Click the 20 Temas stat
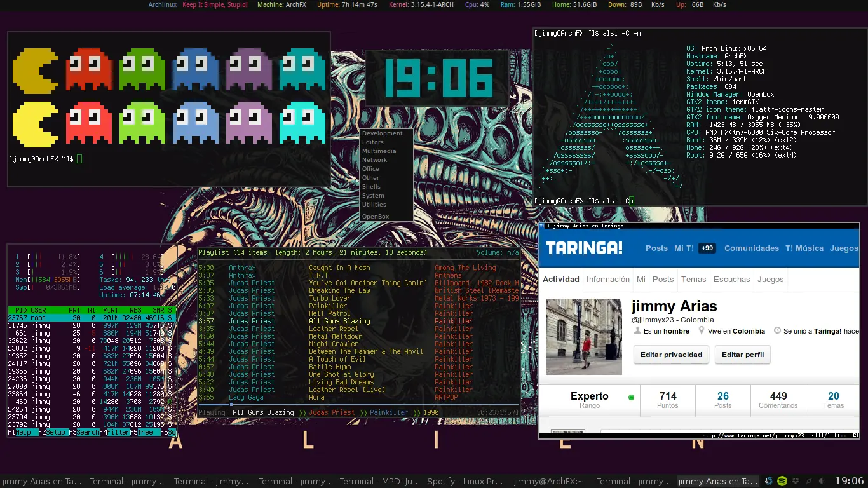The height and width of the screenshot is (488, 868). coord(833,400)
